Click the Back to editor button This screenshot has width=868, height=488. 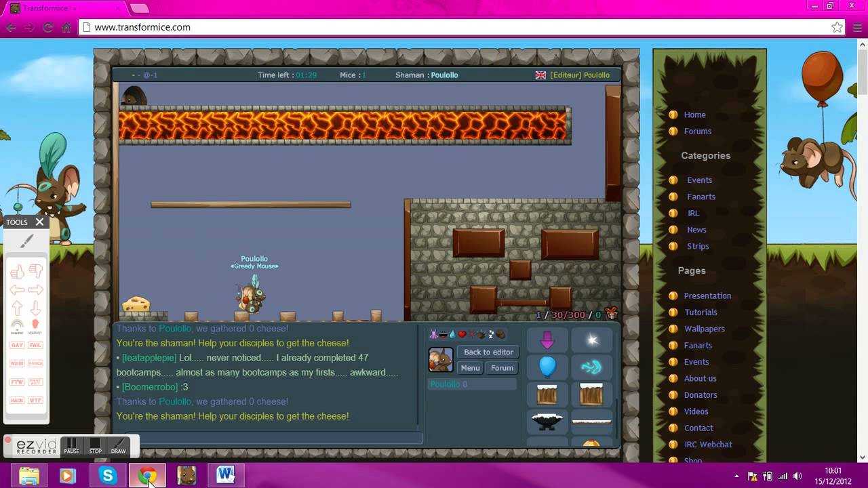coord(488,352)
